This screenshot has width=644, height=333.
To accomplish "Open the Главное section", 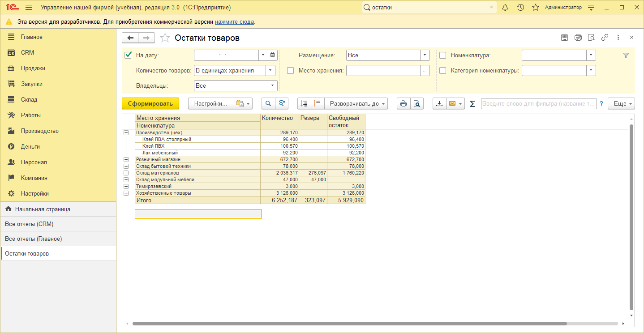I will tap(58, 37).
